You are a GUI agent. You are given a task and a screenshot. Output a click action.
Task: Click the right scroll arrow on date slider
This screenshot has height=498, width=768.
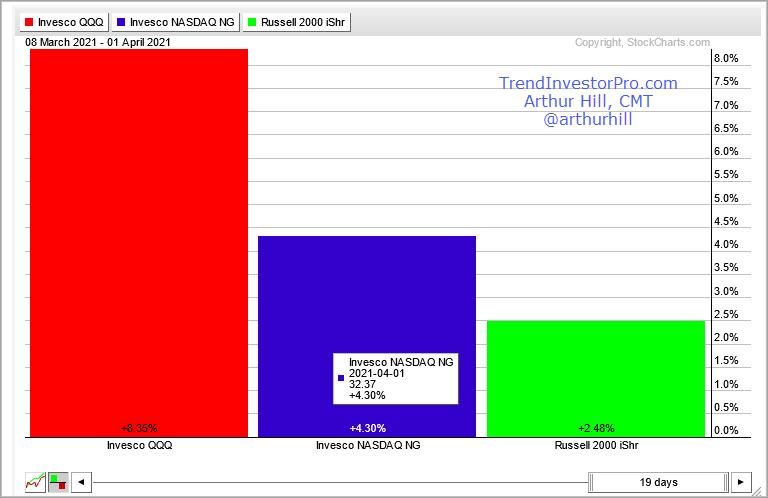coord(740,481)
